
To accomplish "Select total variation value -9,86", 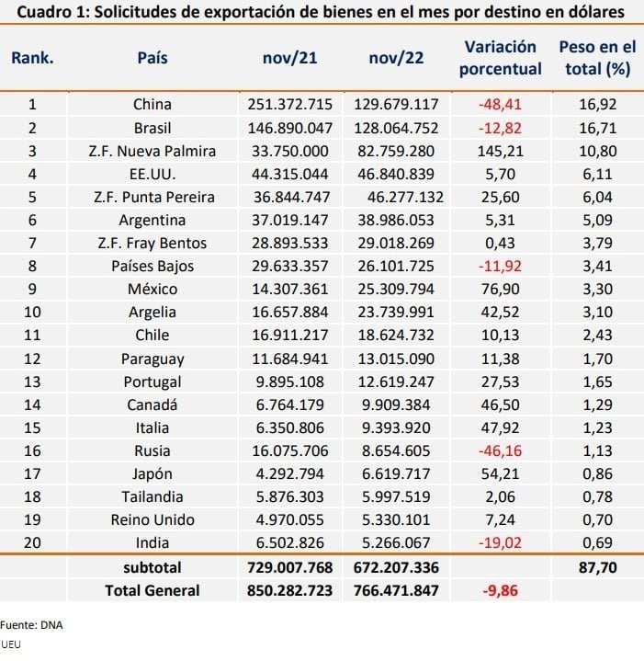I will 500,590.
